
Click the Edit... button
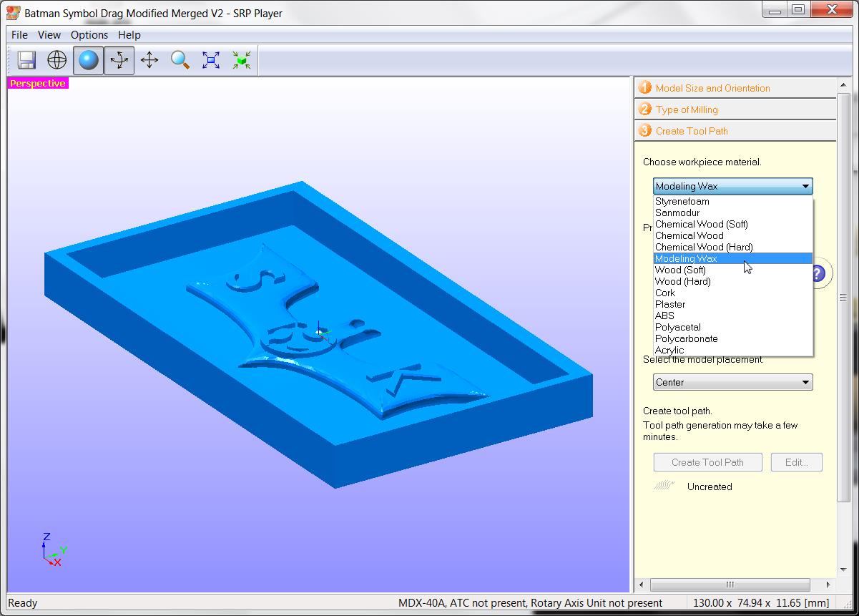(797, 462)
